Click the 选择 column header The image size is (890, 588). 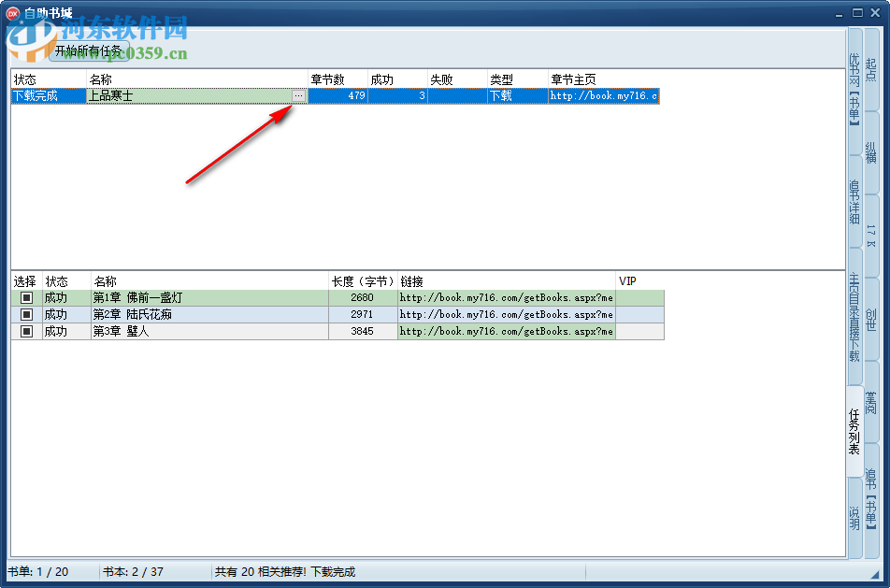27,281
